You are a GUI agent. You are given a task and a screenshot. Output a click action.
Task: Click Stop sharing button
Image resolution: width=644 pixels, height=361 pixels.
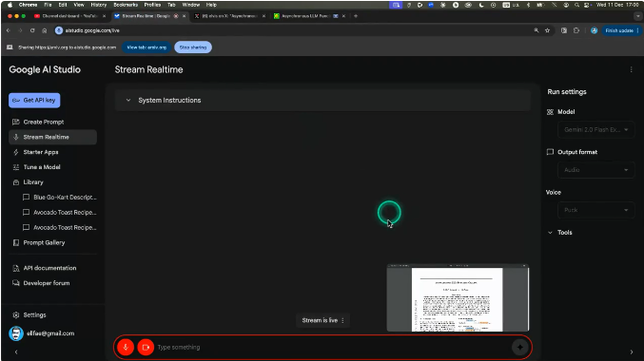(193, 47)
